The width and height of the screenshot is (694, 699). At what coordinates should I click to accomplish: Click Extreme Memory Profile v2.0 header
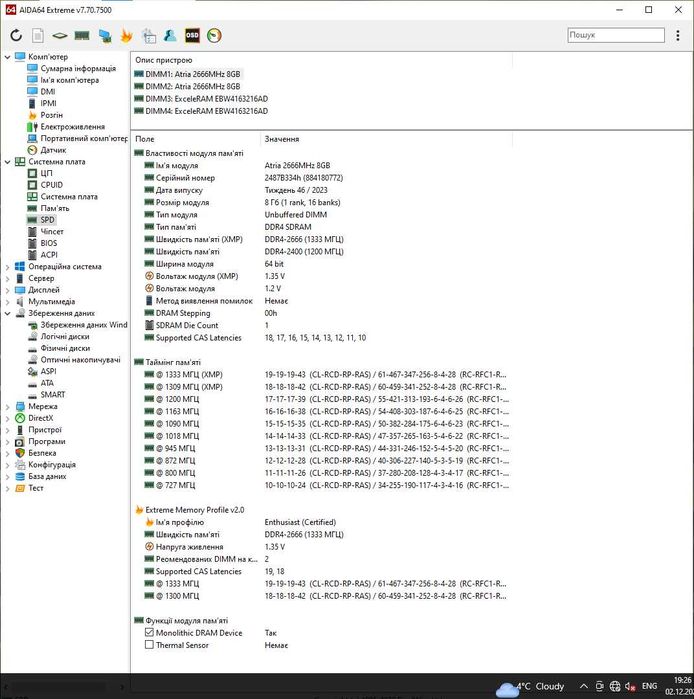194,510
